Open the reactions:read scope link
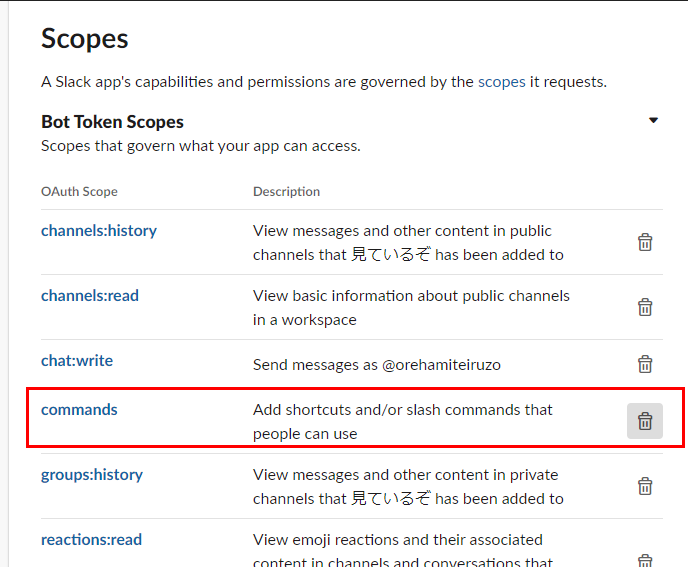 click(x=91, y=540)
